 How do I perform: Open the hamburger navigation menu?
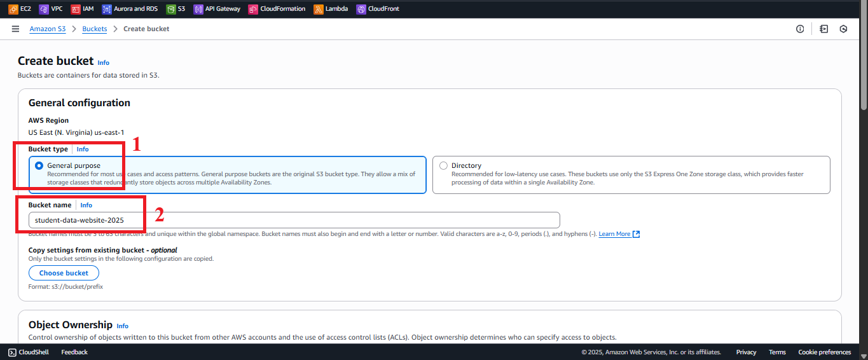pos(15,29)
